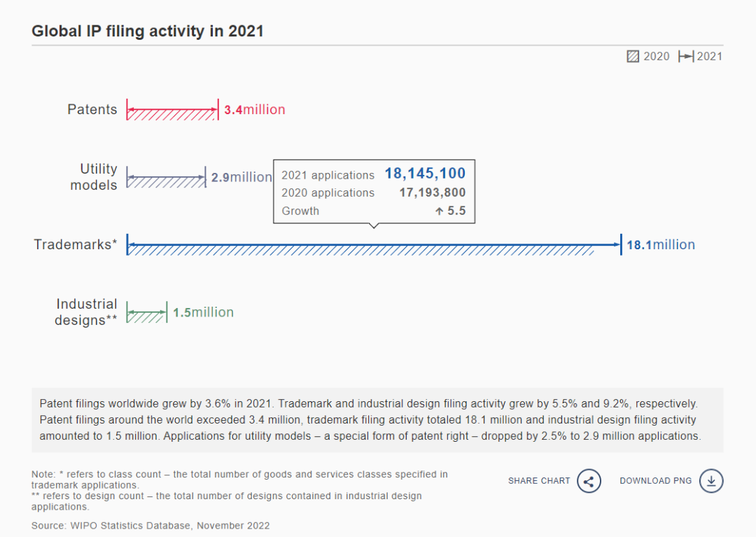Click the download PNG arrow icon

pyautogui.click(x=711, y=481)
